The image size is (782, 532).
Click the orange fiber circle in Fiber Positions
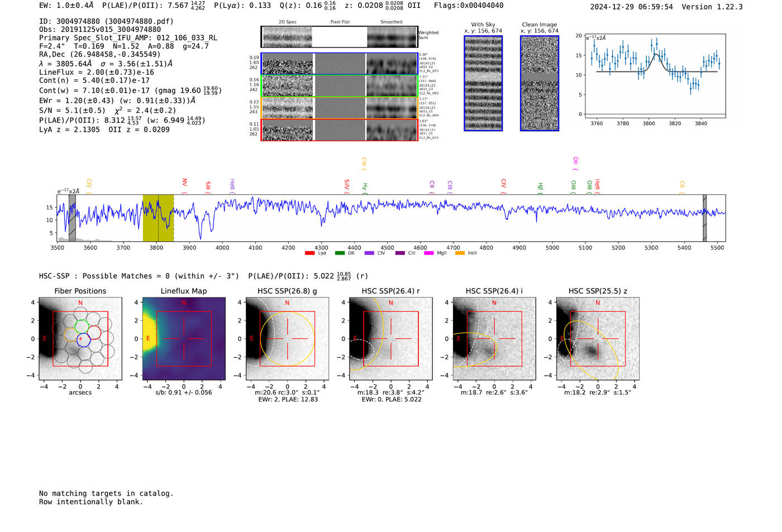coord(71,335)
